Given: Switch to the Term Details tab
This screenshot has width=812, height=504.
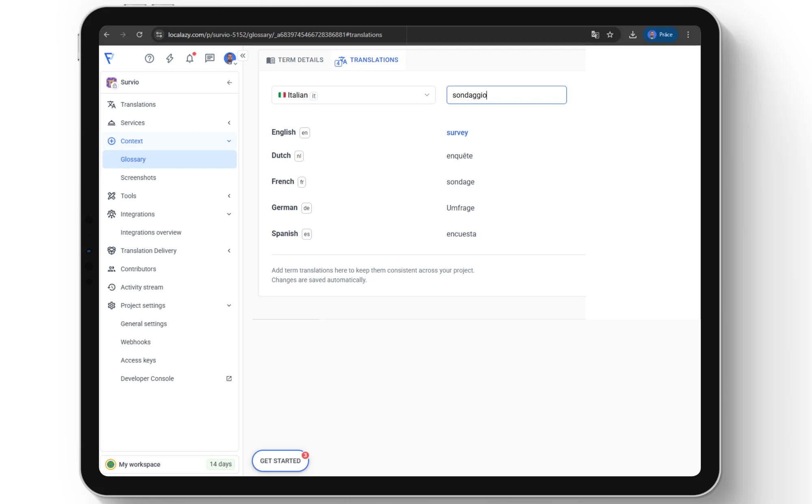Looking at the screenshot, I should pos(295,60).
